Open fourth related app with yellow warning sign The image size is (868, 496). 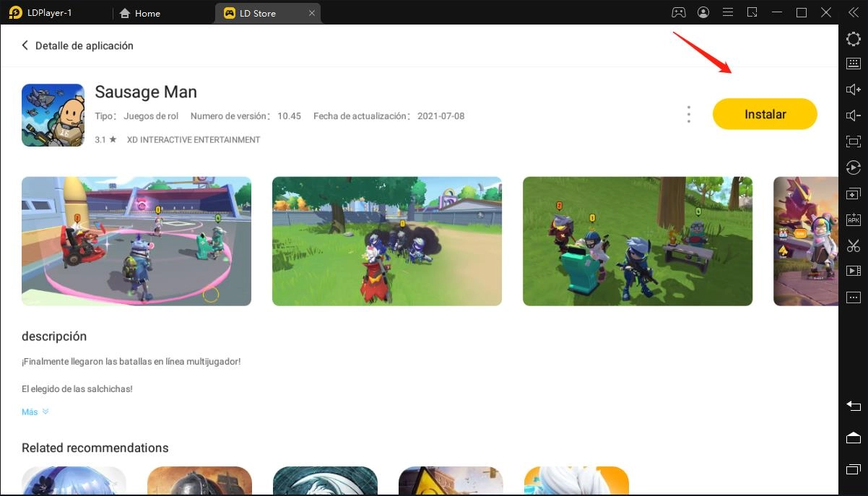pos(451,481)
